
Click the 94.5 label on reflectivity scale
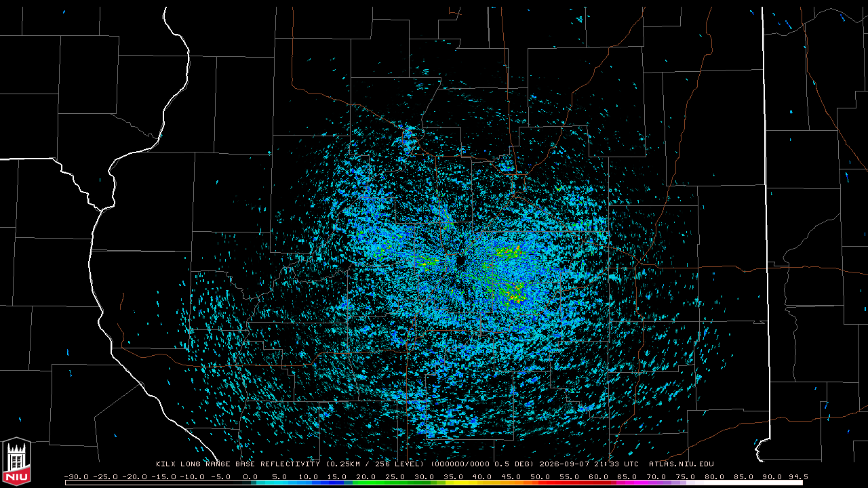pyautogui.click(x=798, y=476)
